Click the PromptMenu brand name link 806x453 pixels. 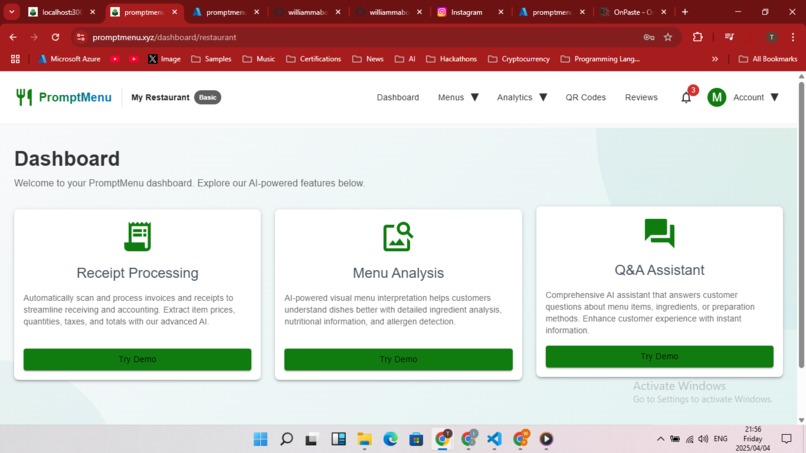pos(75,97)
